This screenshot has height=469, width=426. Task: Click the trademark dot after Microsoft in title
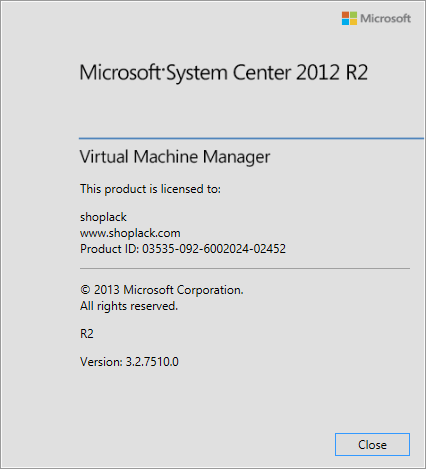tap(163, 68)
